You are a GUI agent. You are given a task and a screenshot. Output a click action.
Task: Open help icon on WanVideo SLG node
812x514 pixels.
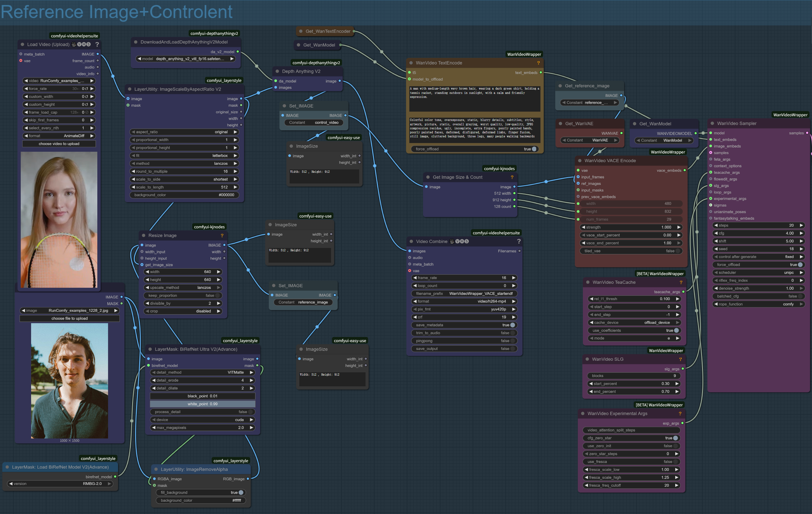(x=681, y=359)
